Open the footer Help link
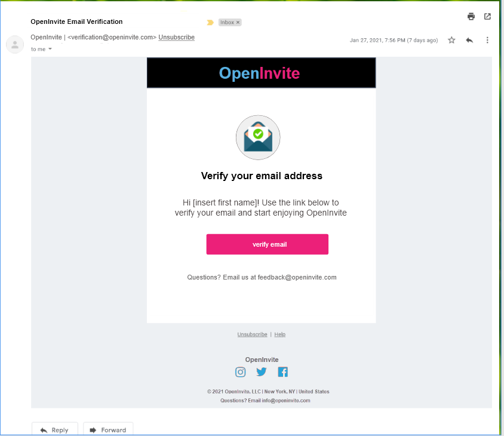The image size is (504, 436). (x=280, y=334)
